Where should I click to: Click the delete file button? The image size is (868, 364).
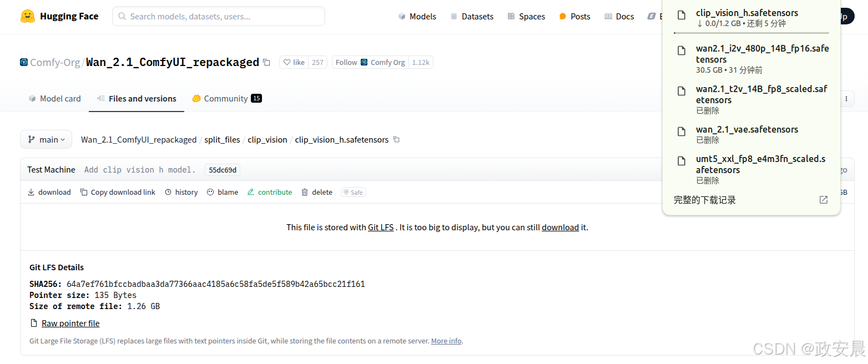click(x=317, y=192)
